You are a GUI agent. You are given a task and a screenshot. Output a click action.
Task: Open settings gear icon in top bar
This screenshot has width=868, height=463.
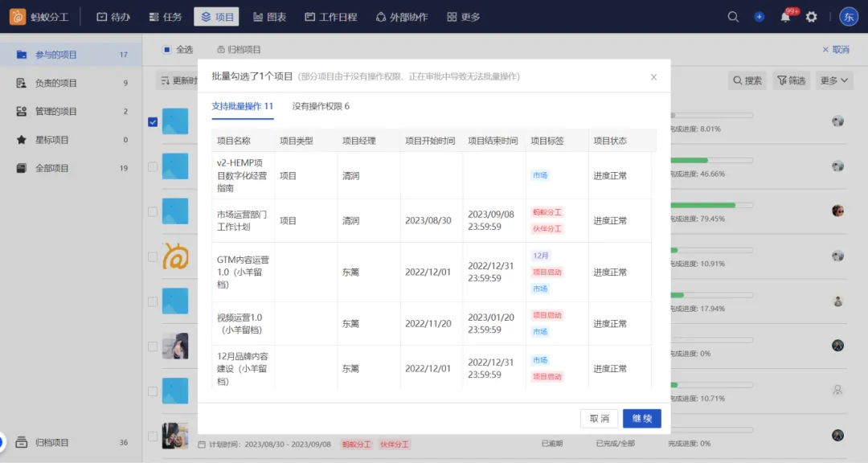click(812, 17)
